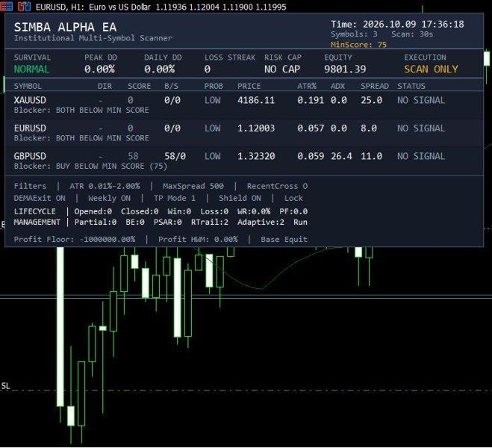
Task: Click EURUSD ATR% value 0.057
Action: (311, 128)
